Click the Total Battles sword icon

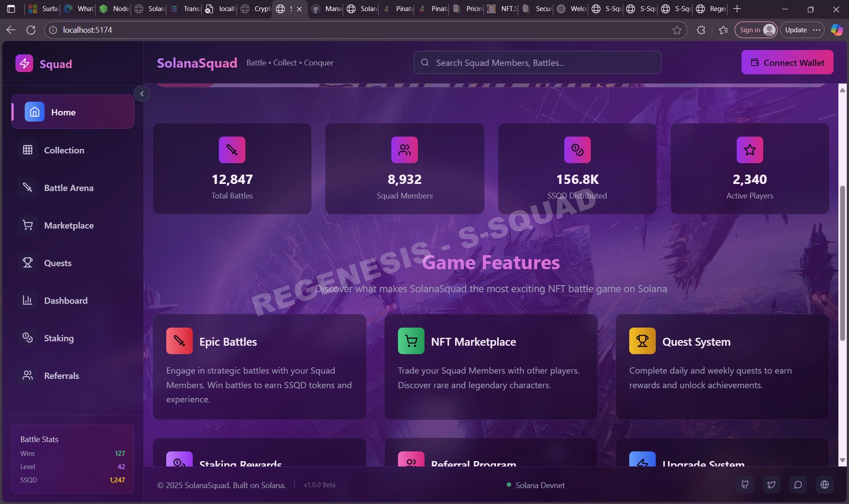tap(232, 149)
